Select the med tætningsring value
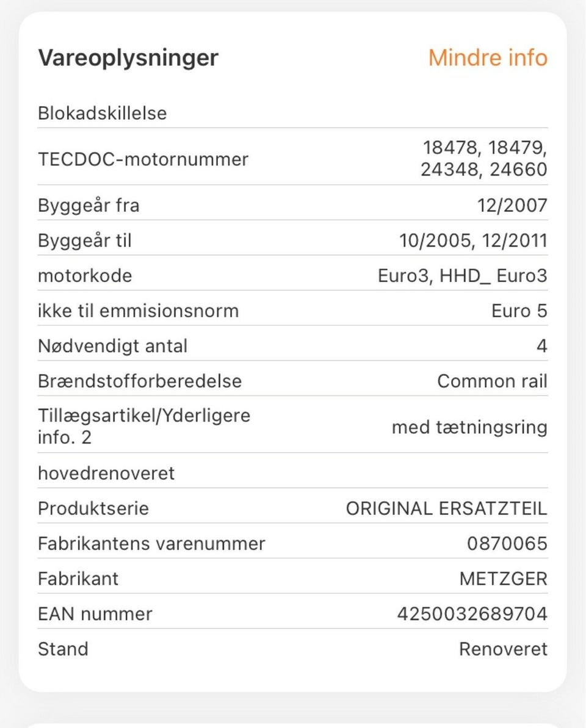 (x=469, y=427)
